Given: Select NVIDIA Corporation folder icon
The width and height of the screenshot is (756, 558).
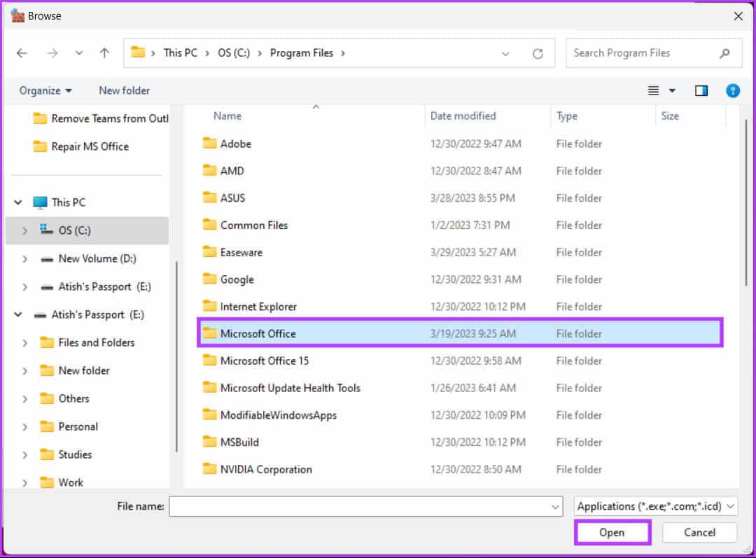Looking at the screenshot, I should coord(209,469).
